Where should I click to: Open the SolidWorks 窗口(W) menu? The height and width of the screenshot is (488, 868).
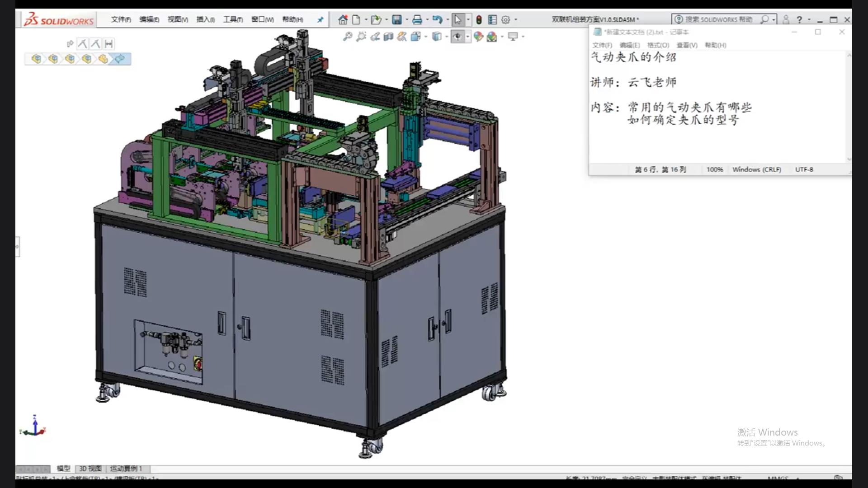coord(263,19)
